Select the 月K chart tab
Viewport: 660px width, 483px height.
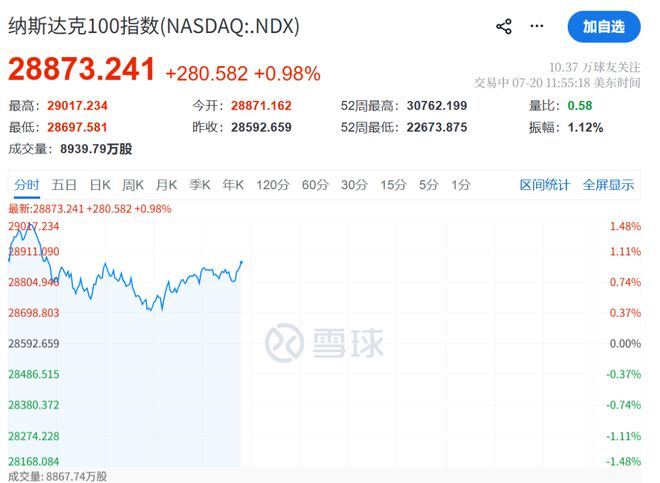(166, 185)
